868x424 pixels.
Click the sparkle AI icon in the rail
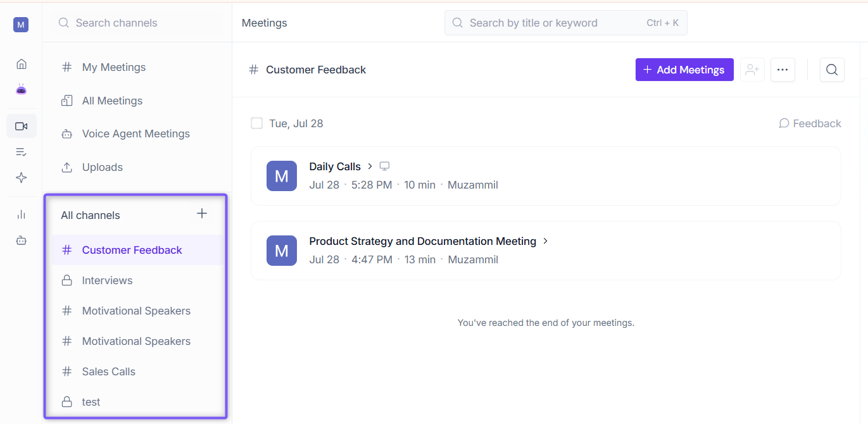pos(22,178)
